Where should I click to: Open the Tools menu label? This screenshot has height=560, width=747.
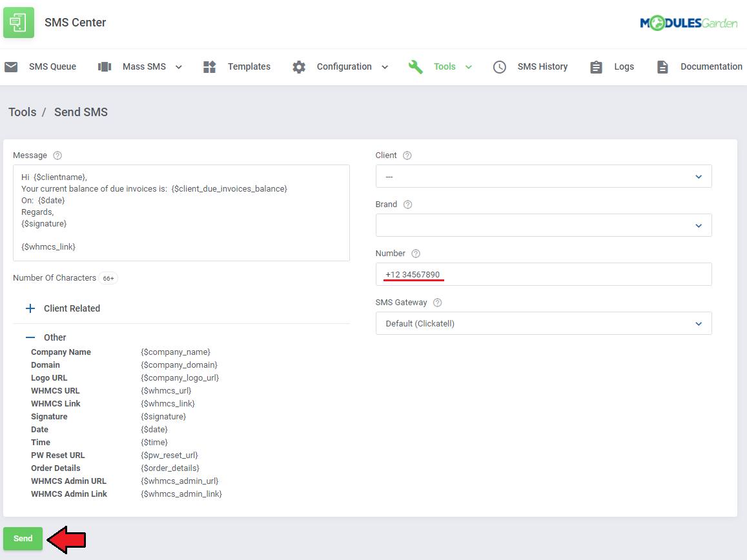pos(445,66)
